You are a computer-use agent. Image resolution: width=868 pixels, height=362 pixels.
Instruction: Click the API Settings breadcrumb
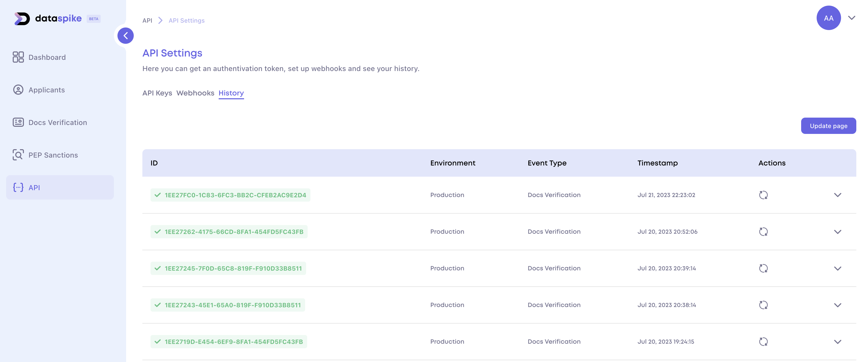pyautogui.click(x=187, y=21)
